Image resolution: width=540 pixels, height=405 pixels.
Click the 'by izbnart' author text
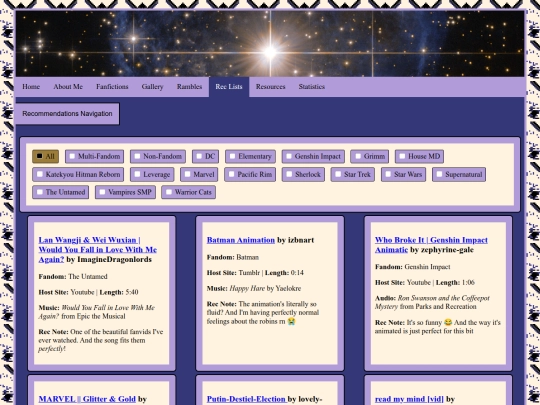(295, 240)
